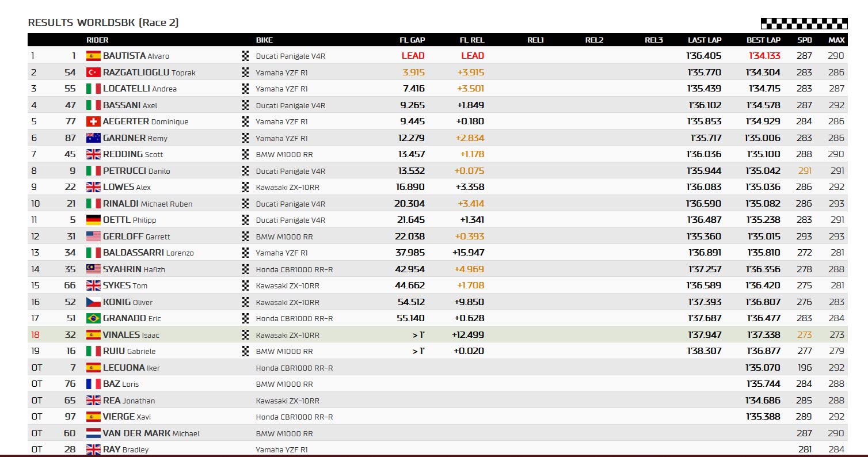The height and width of the screenshot is (457, 868).
Task: Select rider name VIERGE Xavi
Action: 127,417
